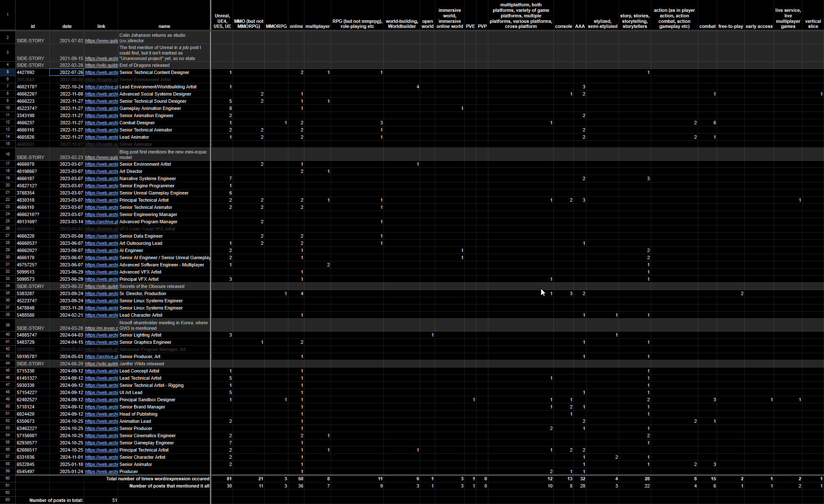Select the 'Senior Cinematics Engineer' name cell
This screenshot has height=504, width=824.
pyautogui.click(x=164, y=436)
